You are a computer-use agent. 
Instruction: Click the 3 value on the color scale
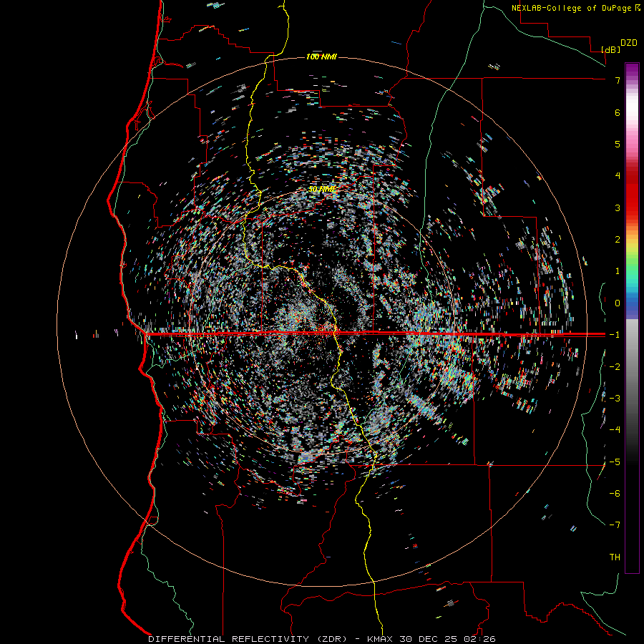point(618,208)
